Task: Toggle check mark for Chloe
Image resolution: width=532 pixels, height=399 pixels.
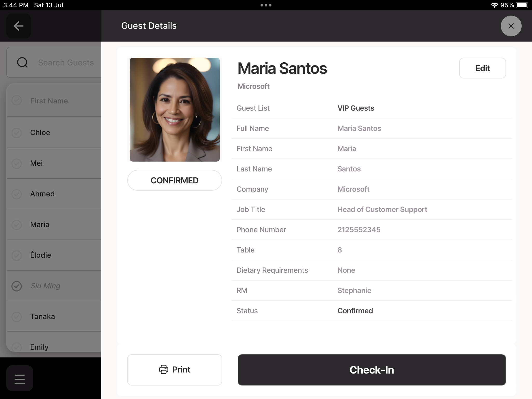Action: tap(17, 133)
